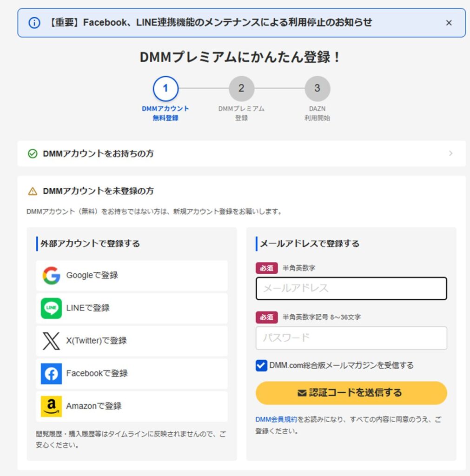
Task: Dismiss the Facebook/LINE maintenance notice banner
Action: 449,23
